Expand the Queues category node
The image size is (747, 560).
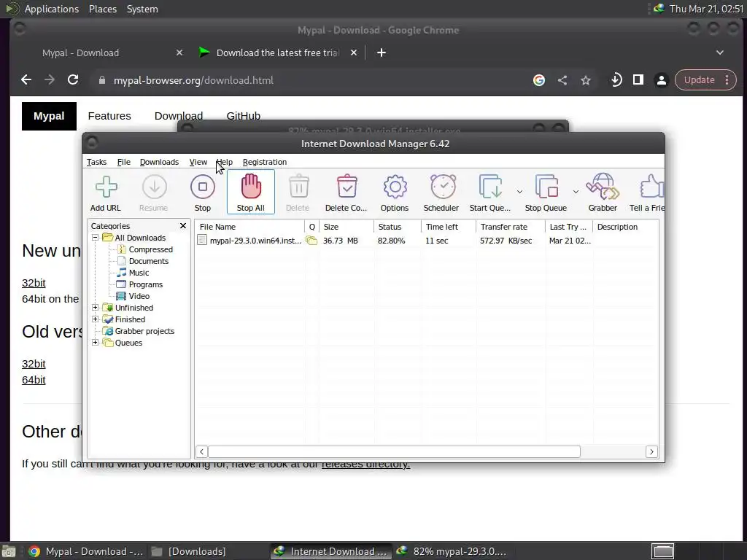click(x=96, y=343)
